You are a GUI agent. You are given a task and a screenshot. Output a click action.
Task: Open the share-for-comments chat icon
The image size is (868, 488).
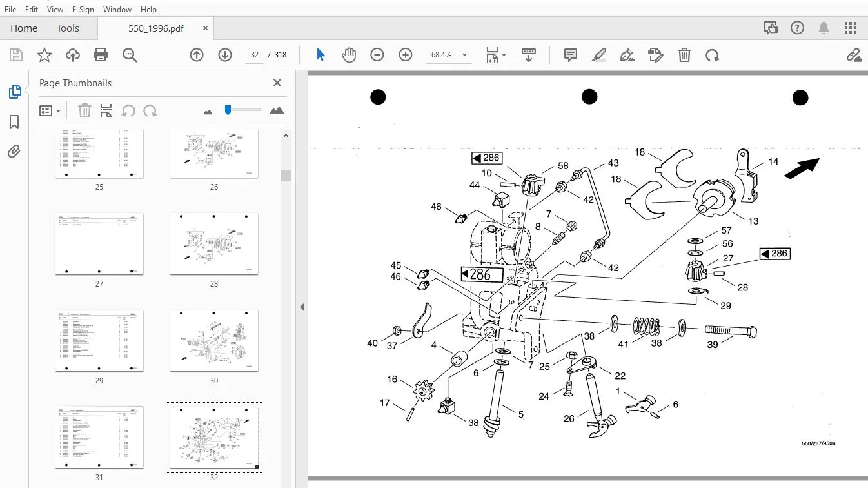coord(770,28)
